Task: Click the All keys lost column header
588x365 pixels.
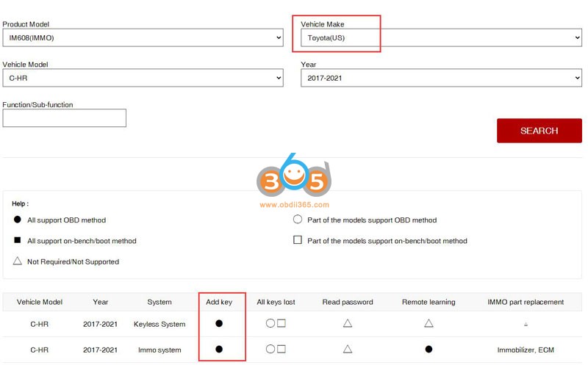Action: coord(276,302)
